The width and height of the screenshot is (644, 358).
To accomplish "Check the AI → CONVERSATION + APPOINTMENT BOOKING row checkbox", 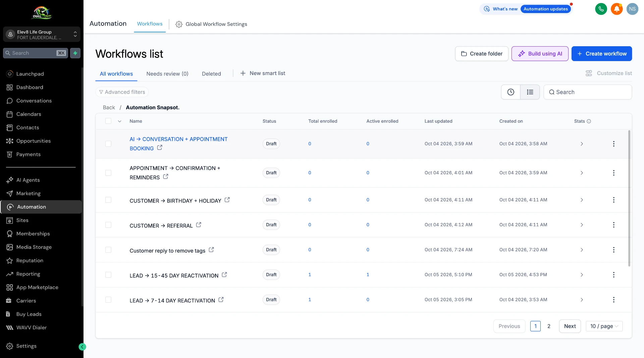I will click(108, 144).
